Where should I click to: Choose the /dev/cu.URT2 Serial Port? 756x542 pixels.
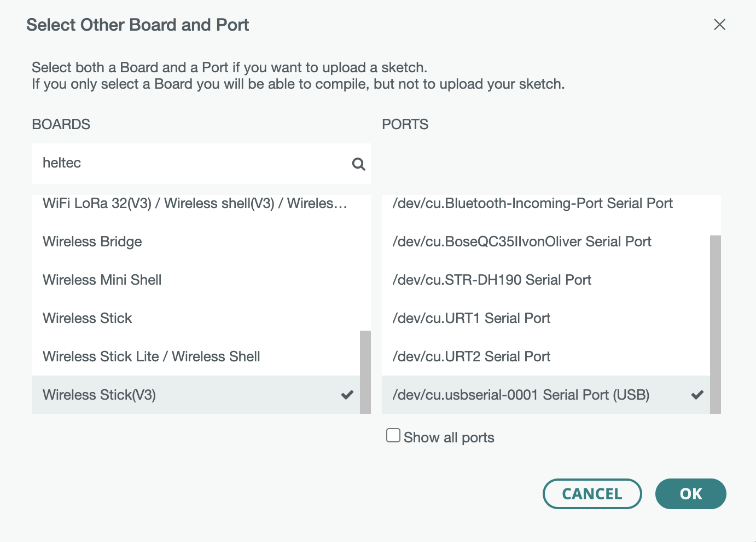coord(471,356)
